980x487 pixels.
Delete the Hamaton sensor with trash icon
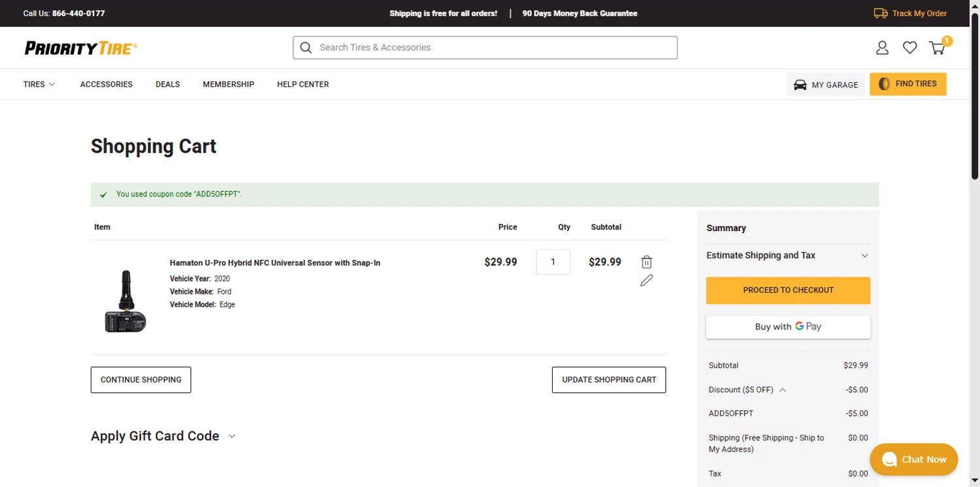[x=646, y=262]
